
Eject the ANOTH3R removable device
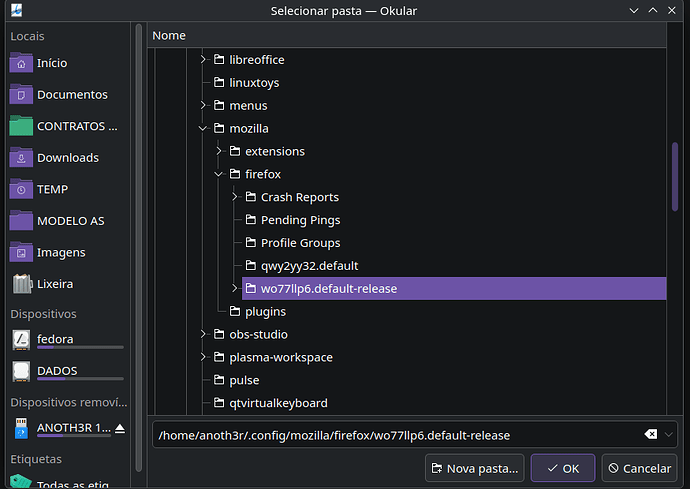[x=120, y=428]
